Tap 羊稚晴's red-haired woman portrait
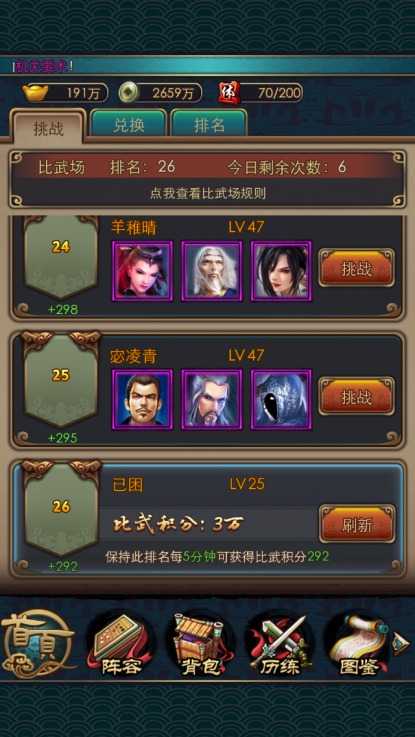The width and height of the screenshot is (415, 737). (142, 271)
